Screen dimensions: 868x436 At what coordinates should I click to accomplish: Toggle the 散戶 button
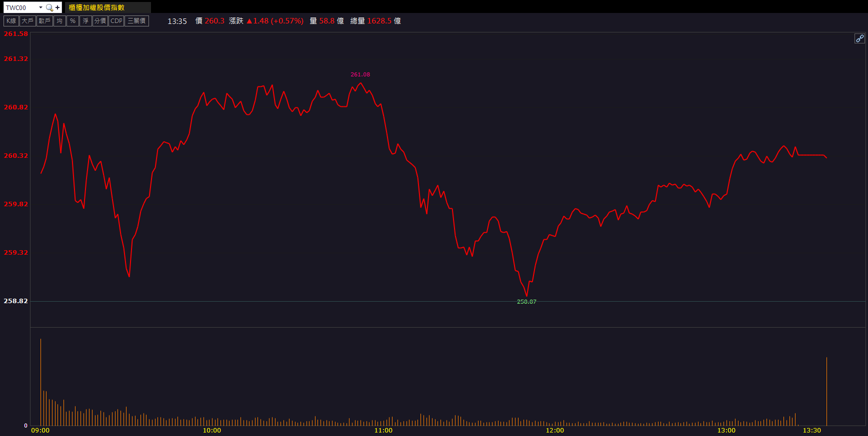pyautogui.click(x=44, y=21)
